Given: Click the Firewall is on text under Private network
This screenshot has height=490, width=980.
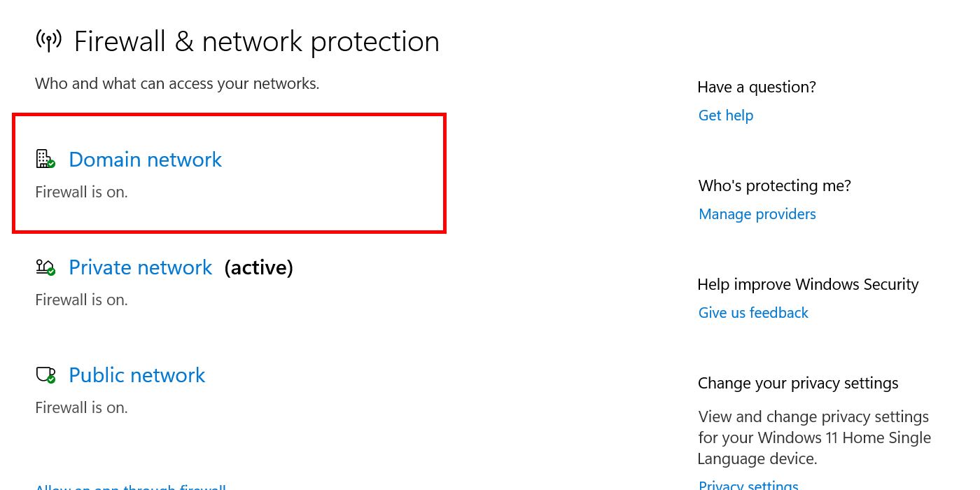Looking at the screenshot, I should (x=81, y=299).
